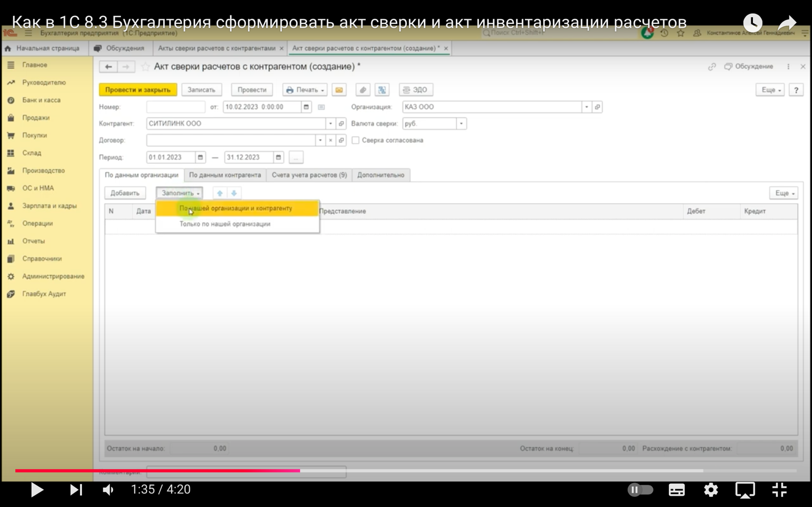The height and width of the screenshot is (507, 812).
Task: Click the Провести button
Action: point(252,90)
